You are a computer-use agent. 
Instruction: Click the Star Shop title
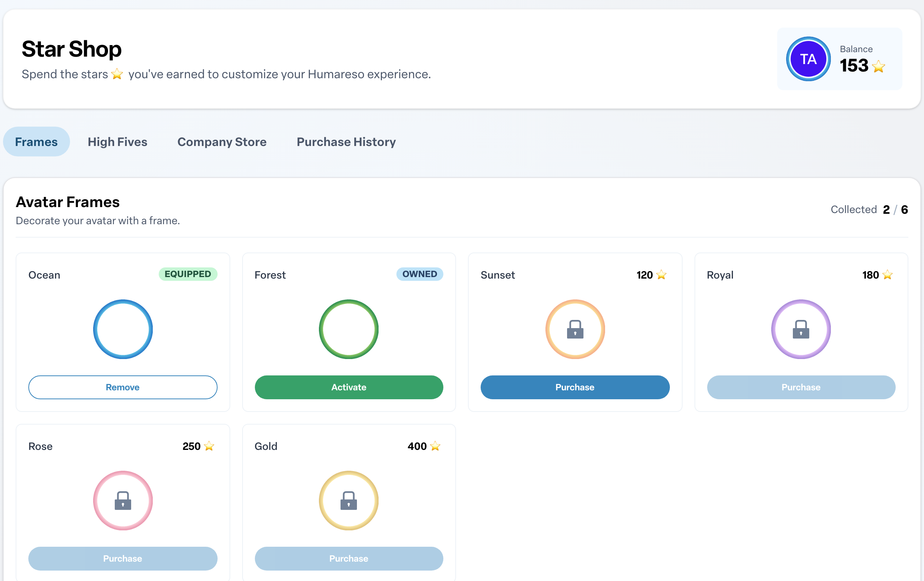tap(72, 49)
